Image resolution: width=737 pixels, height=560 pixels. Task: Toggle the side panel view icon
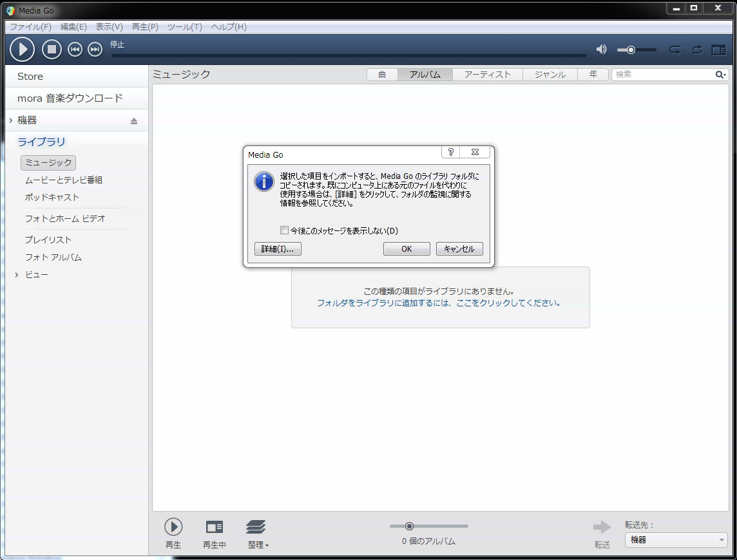click(719, 50)
